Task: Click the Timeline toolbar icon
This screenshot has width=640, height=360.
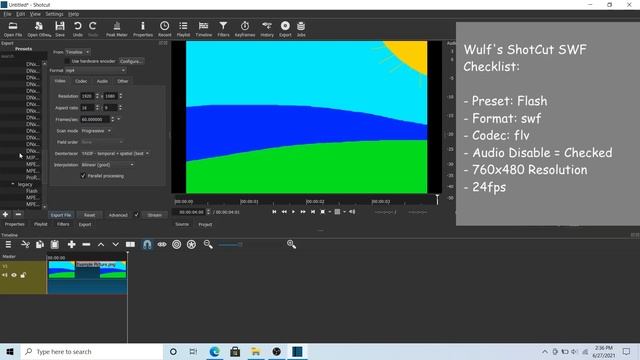Action: (x=203, y=29)
